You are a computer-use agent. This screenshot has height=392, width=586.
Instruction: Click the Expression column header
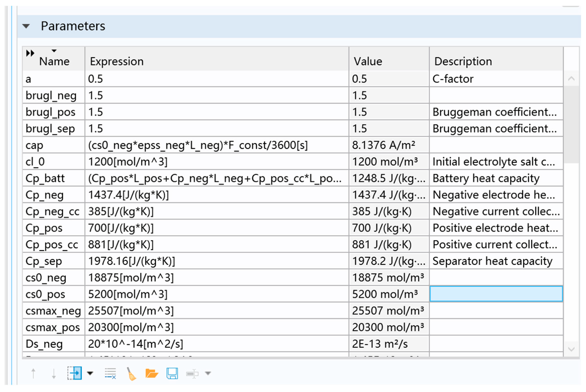117,61
